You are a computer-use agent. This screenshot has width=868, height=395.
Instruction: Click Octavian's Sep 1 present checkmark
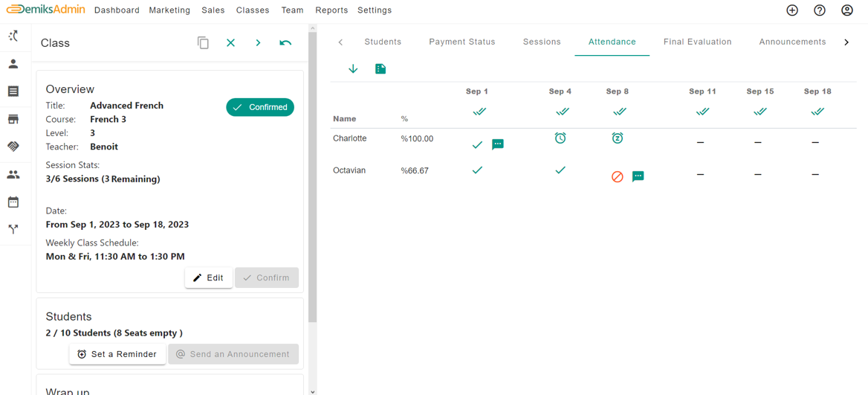coord(477,170)
